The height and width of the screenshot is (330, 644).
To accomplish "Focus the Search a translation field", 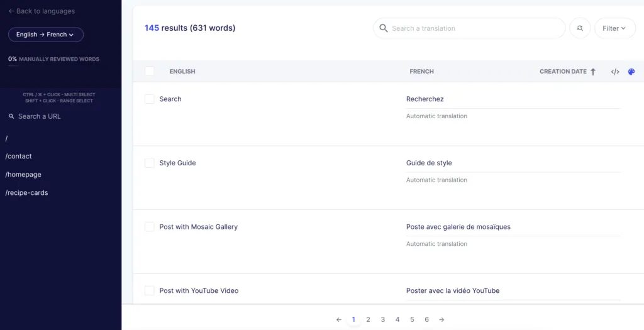I will 475,28.
